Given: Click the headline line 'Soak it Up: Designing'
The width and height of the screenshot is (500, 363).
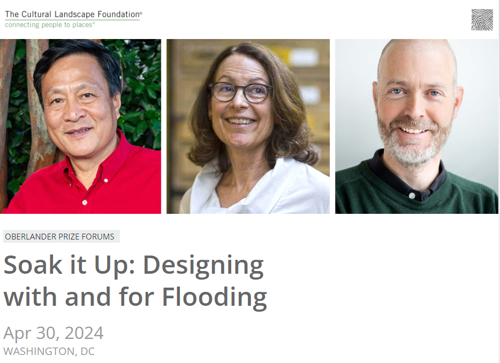Looking at the screenshot, I should pos(134,265).
